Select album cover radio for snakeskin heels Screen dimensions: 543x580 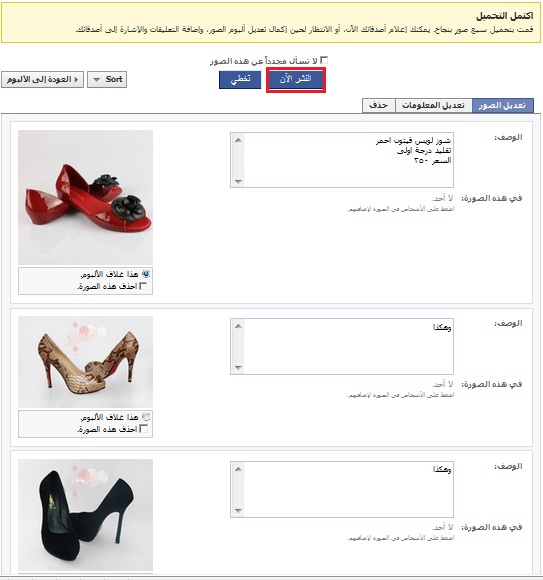(x=146, y=417)
